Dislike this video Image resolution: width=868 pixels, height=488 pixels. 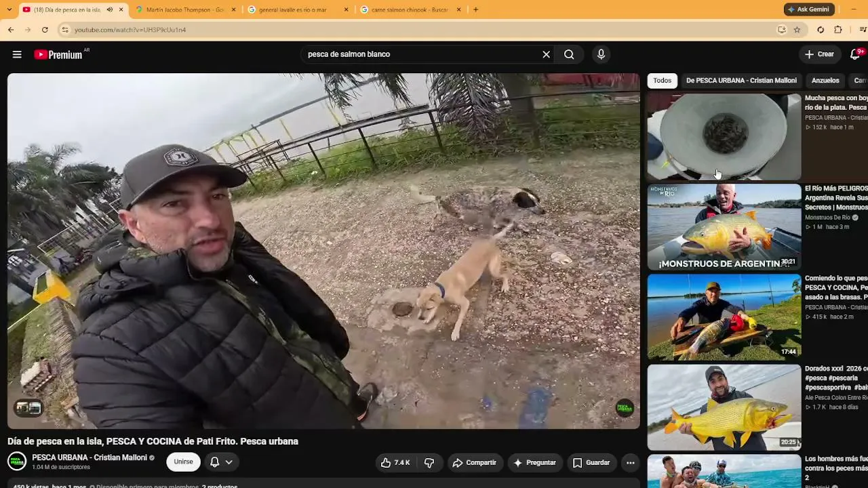[x=429, y=463]
